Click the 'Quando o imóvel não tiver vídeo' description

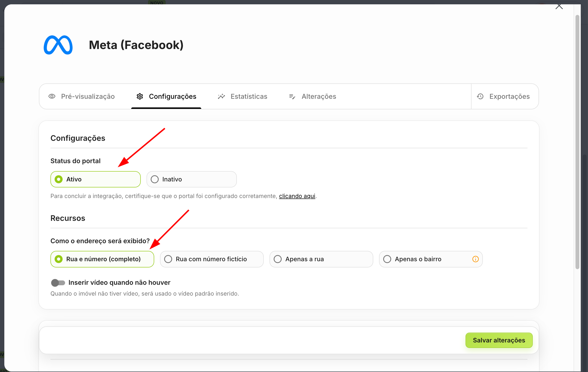(x=145, y=293)
